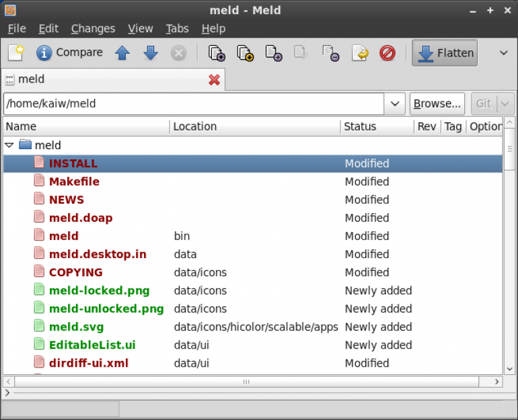Expand the /home/kaiw/meld path dropdown
Viewport: 518px width, 420px height.
(394, 103)
